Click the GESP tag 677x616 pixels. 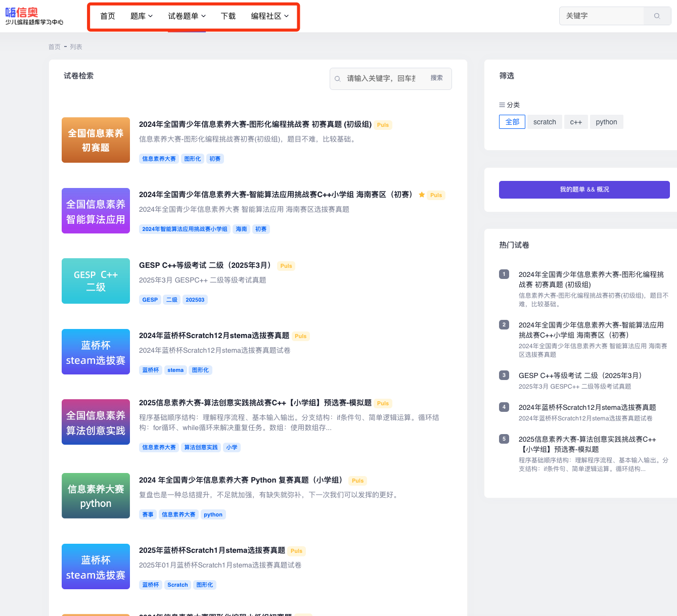(x=150, y=300)
